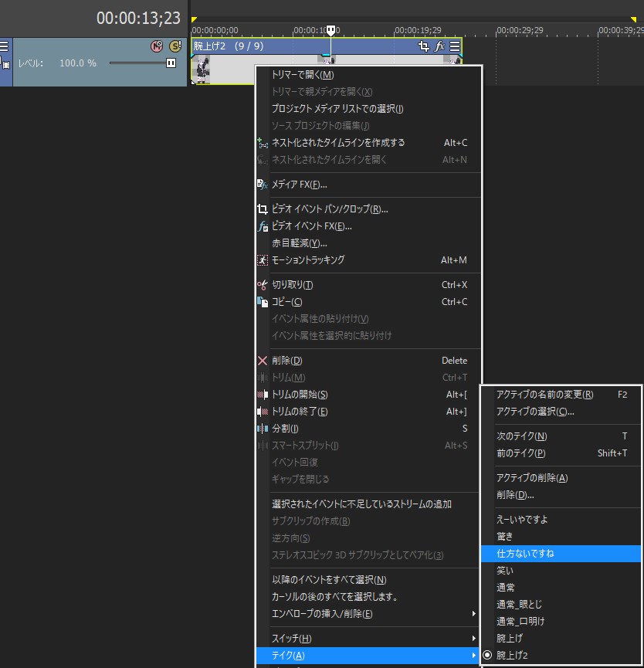Select 次のテイク(N) in submenu
The image size is (644, 668).
coord(561,436)
